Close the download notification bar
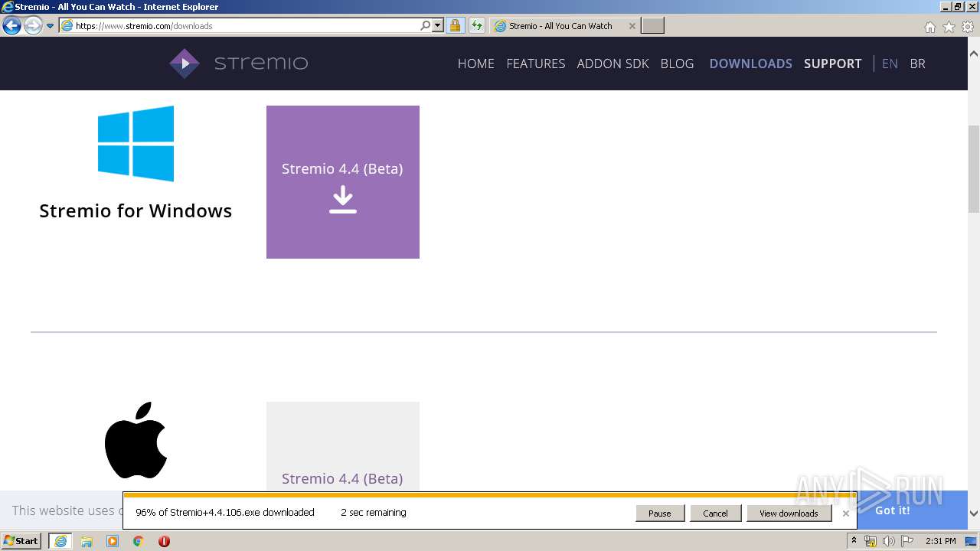The image size is (980, 551). (846, 514)
